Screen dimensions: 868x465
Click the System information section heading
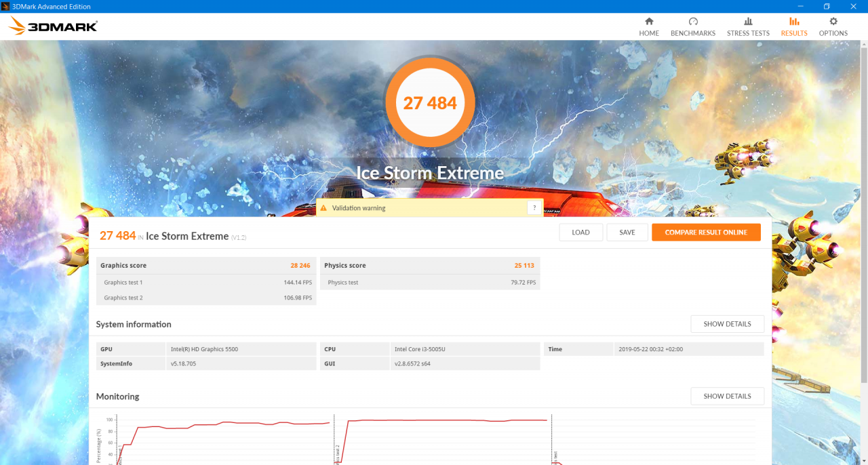coord(134,325)
